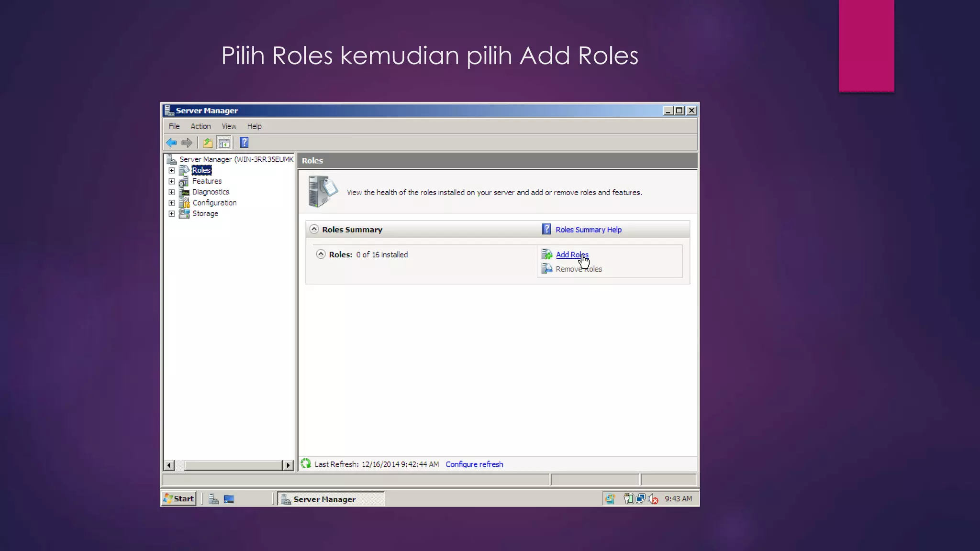This screenshot has width=980, height=551.
Task: Open the View menu
Action: 229,126
